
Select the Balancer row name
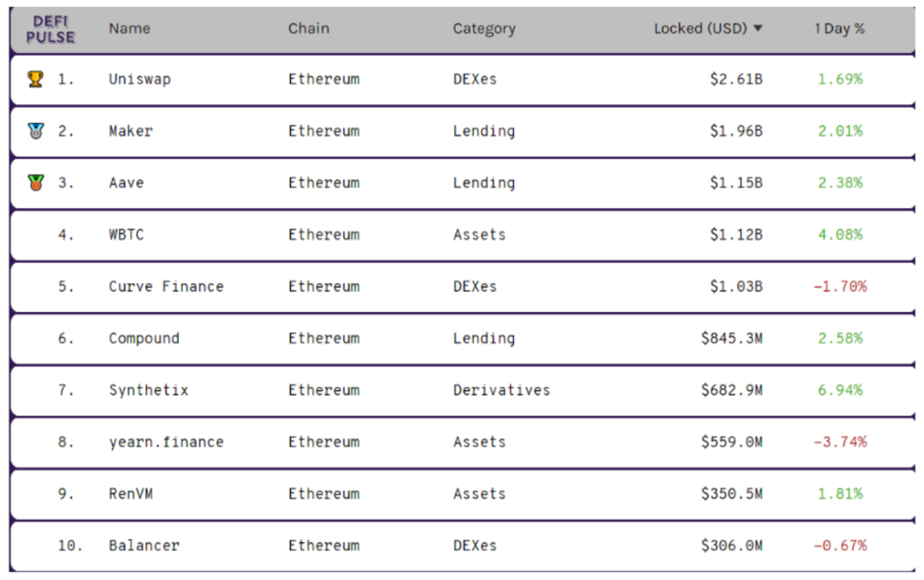144,546
